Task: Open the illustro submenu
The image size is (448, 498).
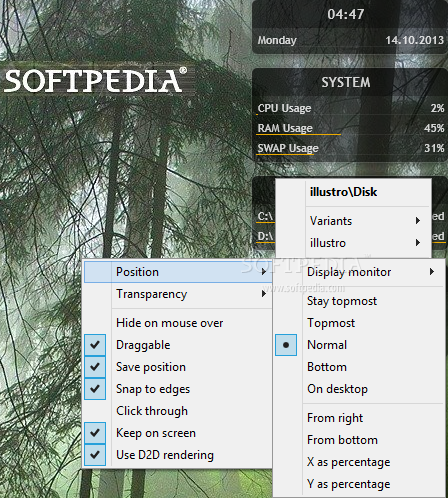Action: (x=353, y=243)
